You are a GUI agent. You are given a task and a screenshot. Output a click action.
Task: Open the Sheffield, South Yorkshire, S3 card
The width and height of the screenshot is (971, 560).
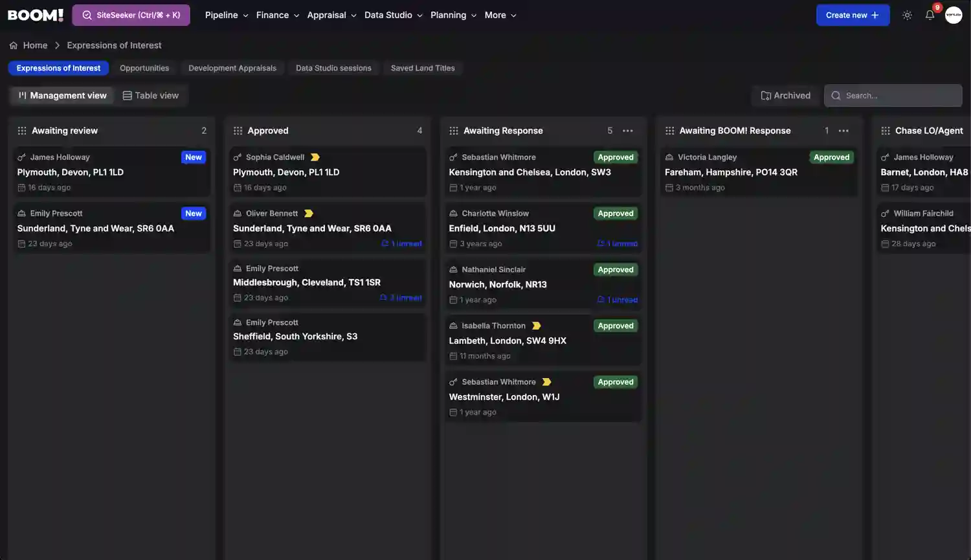point(328,337)
